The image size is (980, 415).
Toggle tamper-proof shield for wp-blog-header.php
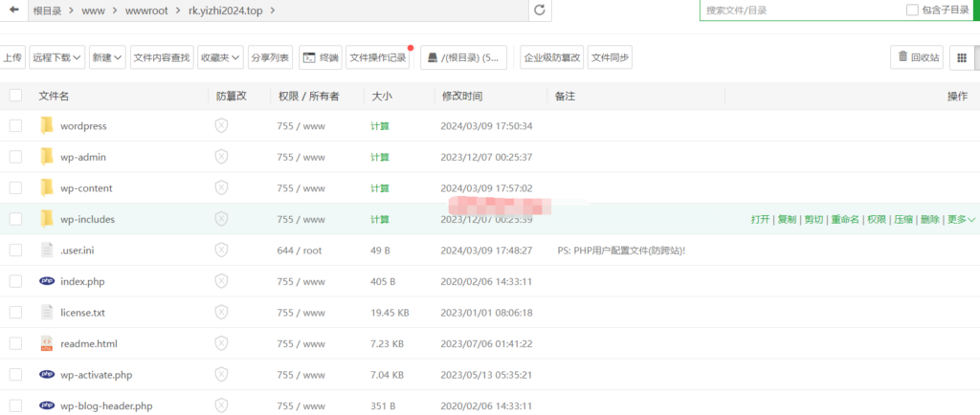click(221, 405)
